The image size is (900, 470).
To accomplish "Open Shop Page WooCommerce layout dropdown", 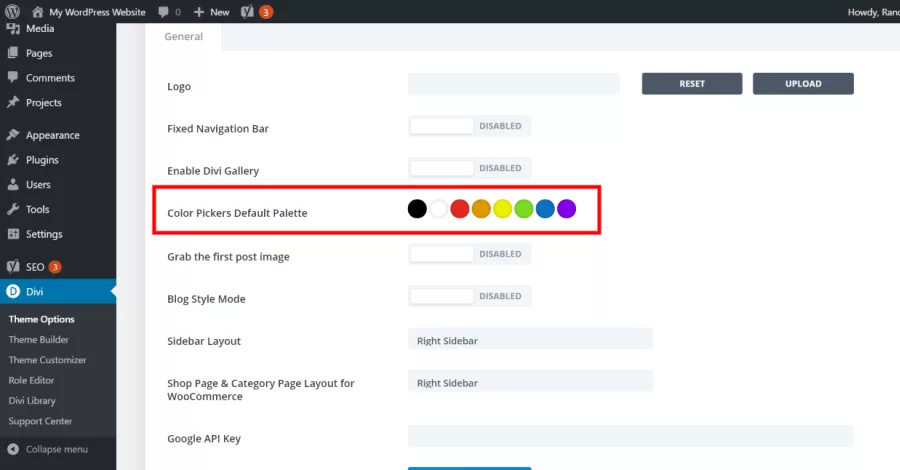I will point(530,382).
